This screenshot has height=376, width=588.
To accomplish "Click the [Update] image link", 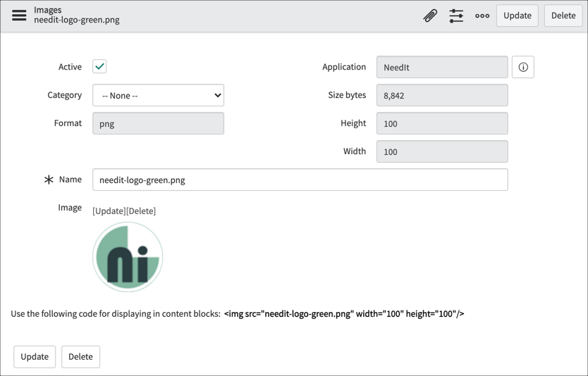I will pos(109,211).
